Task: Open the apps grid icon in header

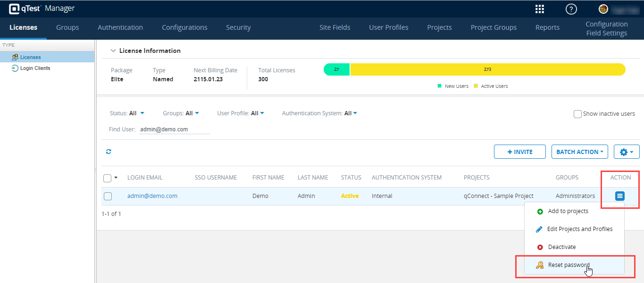Action: click(x=539, y=9)
